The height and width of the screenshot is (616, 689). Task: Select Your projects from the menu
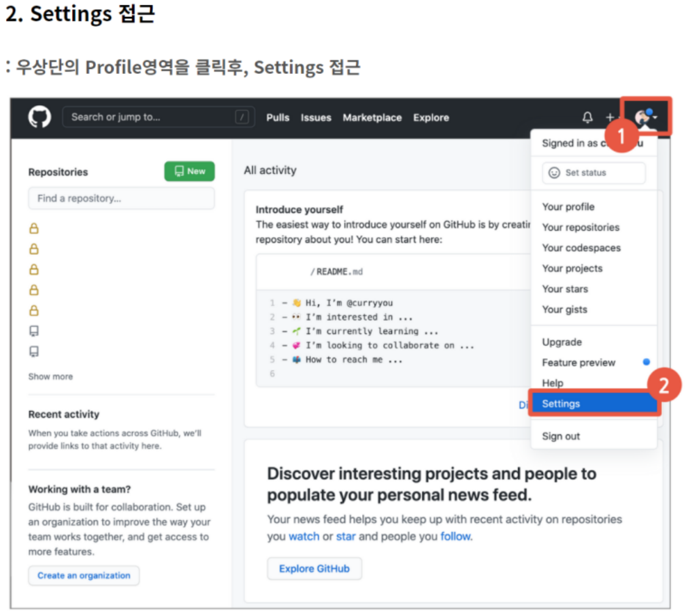click(x=572, y=268)
